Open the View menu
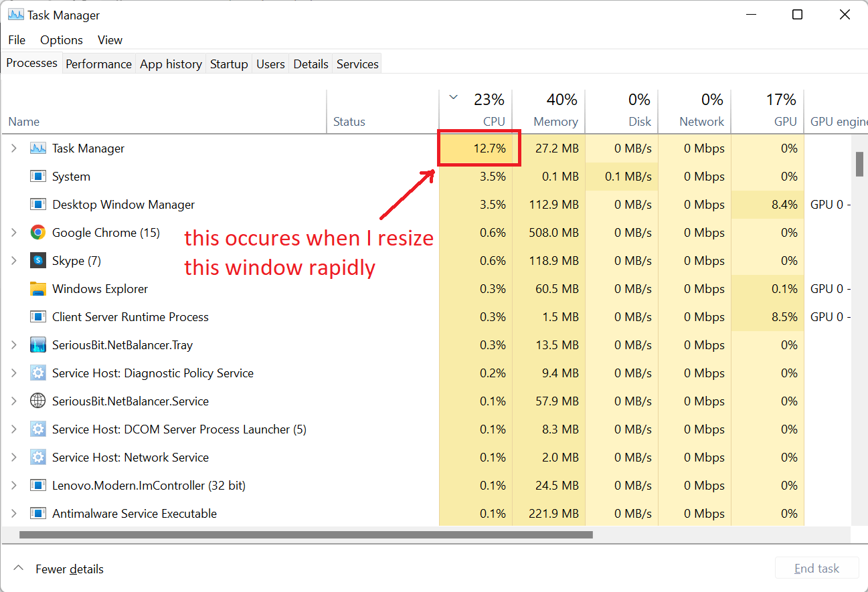 [110, 40]
